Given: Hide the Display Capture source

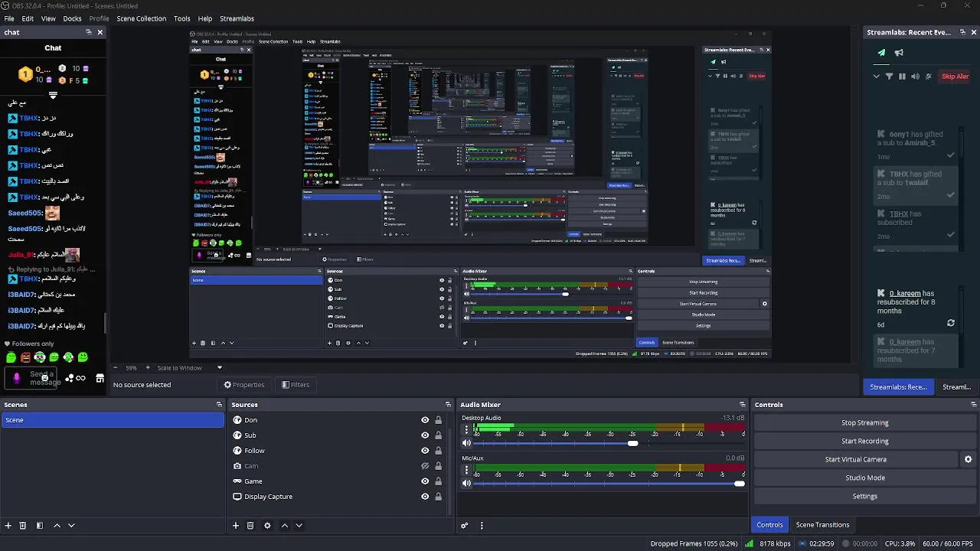Looking at the screenshot, I should (x=425, y=497).
